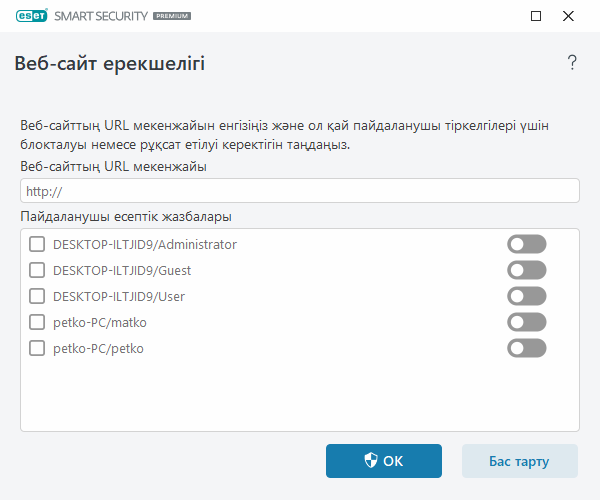Turn on the petko-PC/petko toggle
600x500 pixels.
pos(527,348)
